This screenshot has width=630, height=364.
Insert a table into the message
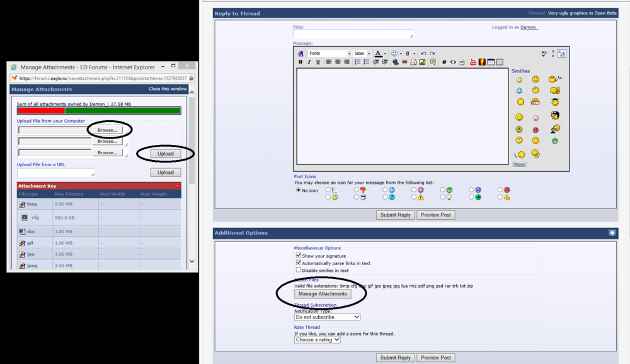491,62
